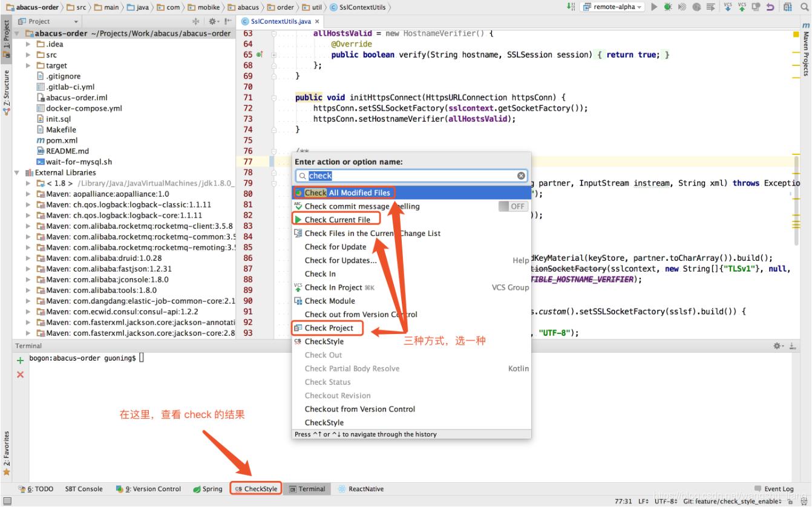
Task: Open the 2: Favorites side tab
Action: pos(6,453)
